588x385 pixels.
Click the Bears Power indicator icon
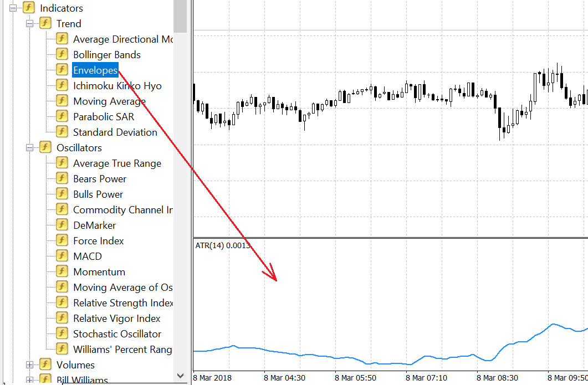[62, 178]
